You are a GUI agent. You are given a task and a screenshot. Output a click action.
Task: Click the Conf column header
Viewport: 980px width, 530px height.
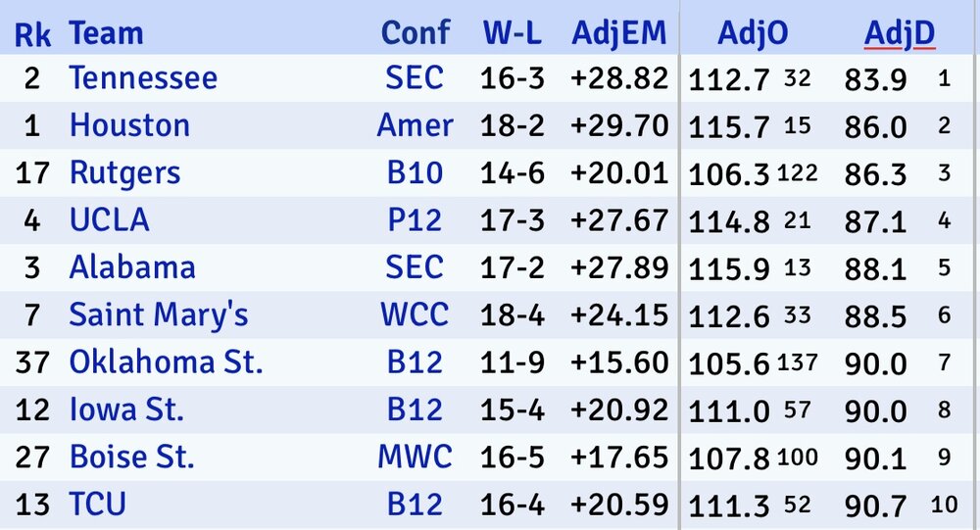(415, 33)
